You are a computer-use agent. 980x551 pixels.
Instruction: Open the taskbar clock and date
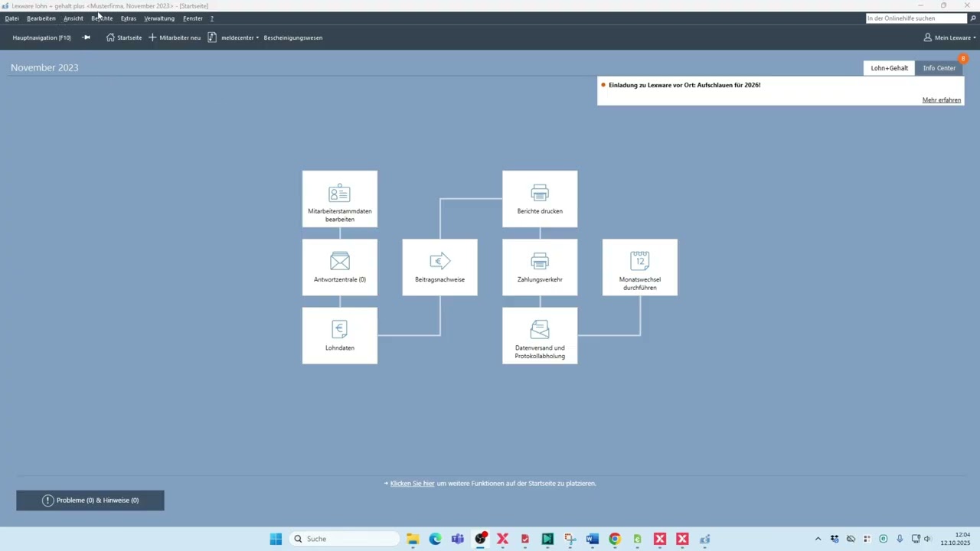(956, 539)
